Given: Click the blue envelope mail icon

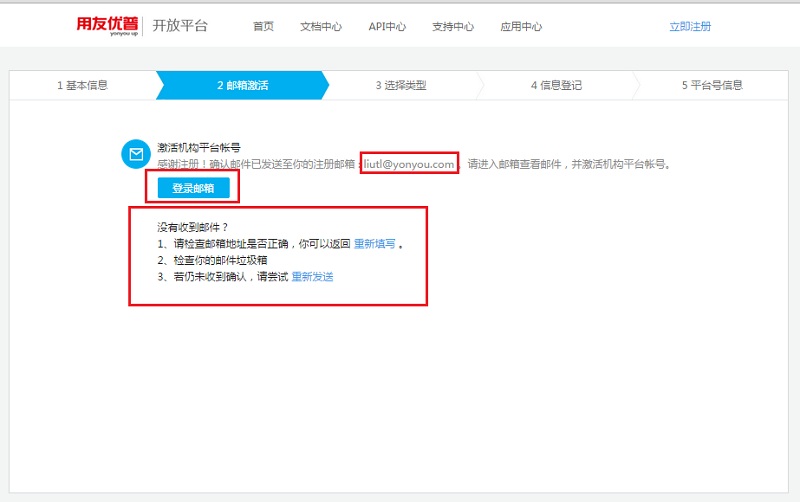Looking at the screenshot, I should click(136, 154).
